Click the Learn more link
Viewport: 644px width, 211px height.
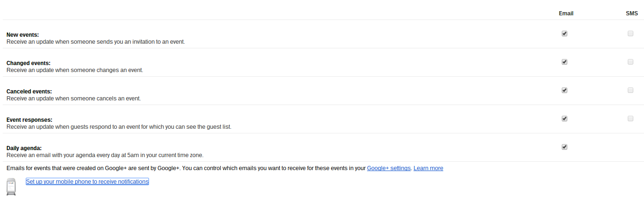(x=428, y=168)
